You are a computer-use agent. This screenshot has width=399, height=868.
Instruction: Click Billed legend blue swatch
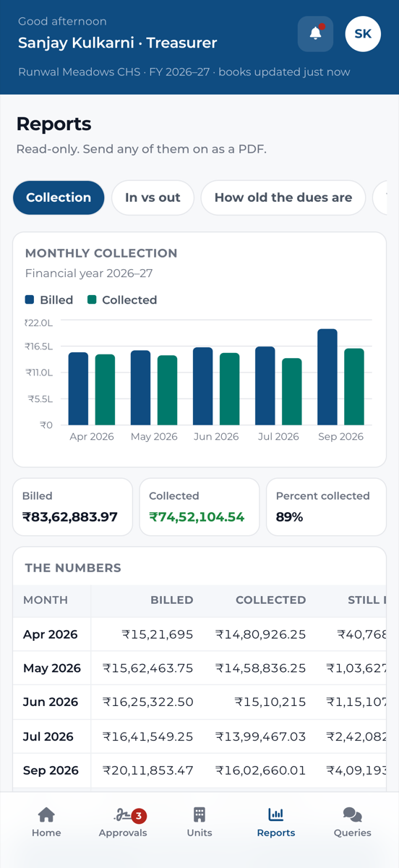click(30, 299)
